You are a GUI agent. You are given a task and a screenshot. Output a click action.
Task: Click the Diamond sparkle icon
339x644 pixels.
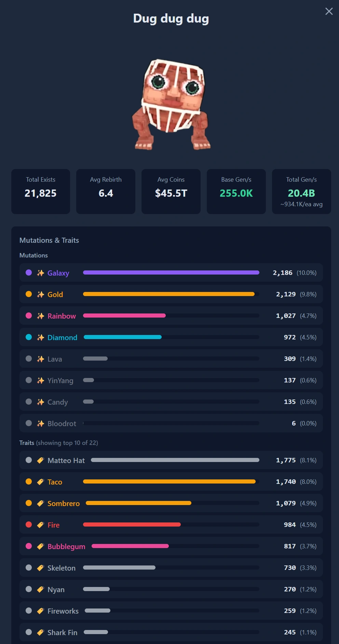pyautogui.click(x=41, y=337)
